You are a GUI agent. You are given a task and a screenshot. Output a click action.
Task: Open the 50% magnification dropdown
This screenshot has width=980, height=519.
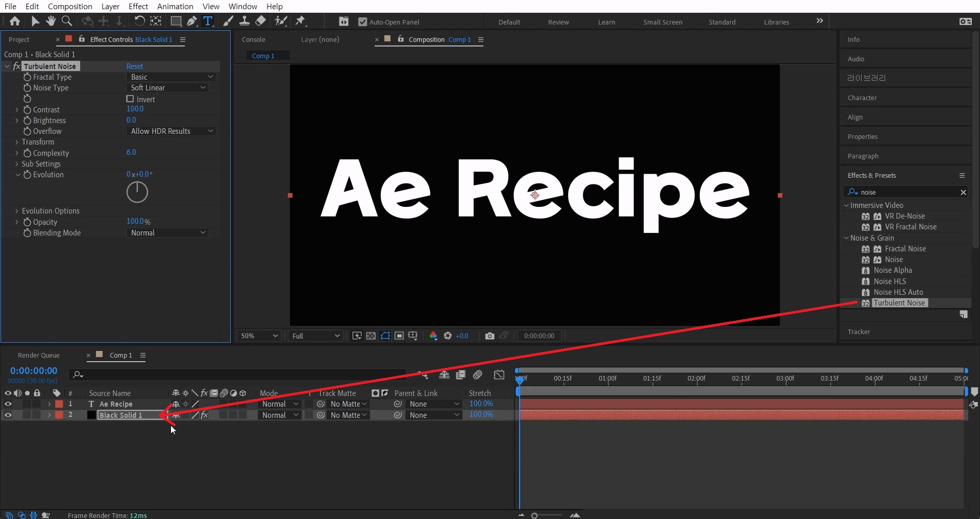tap(260, 336)
